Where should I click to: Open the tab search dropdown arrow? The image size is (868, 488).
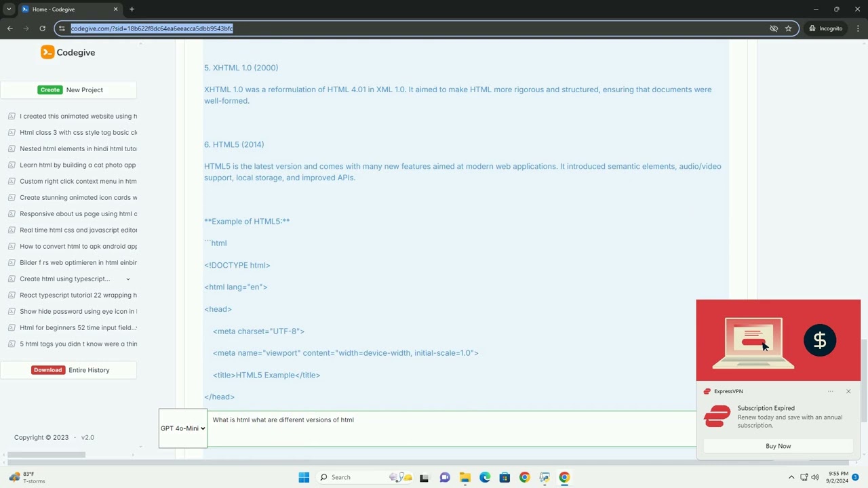[9, 9]
